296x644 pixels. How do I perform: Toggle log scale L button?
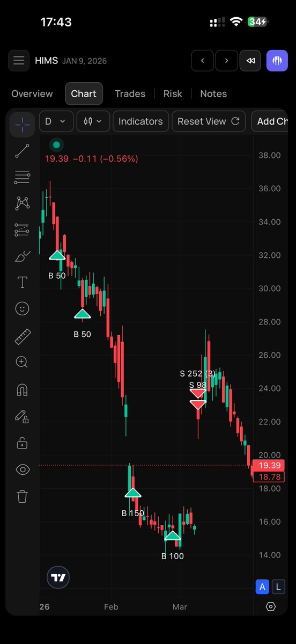pyautogui.click(x=278, y=587)
